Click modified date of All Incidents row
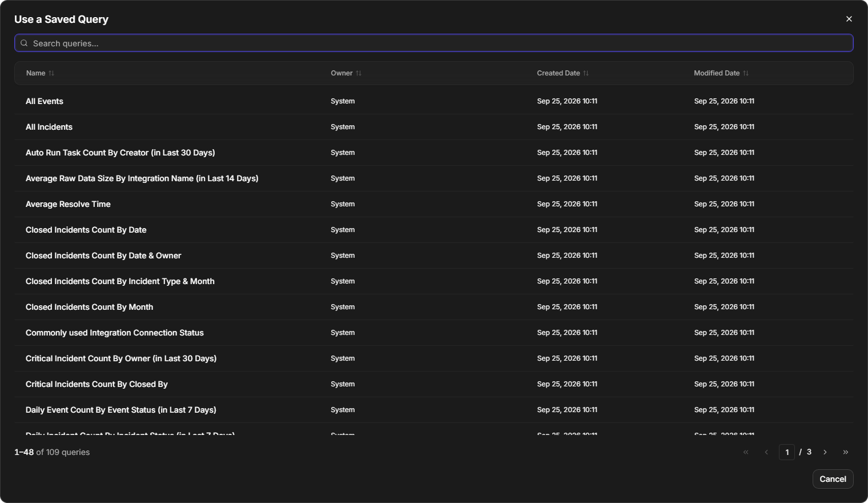This screenshot has width=868, height=503. [x=724, y=127]
